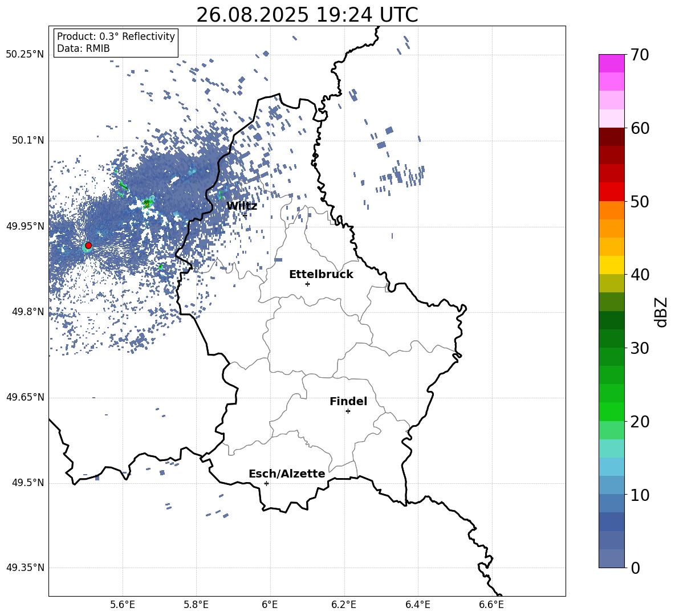Click the 49.95°N latitude label
Screen dimensions: 675x616
pos(25,226)
